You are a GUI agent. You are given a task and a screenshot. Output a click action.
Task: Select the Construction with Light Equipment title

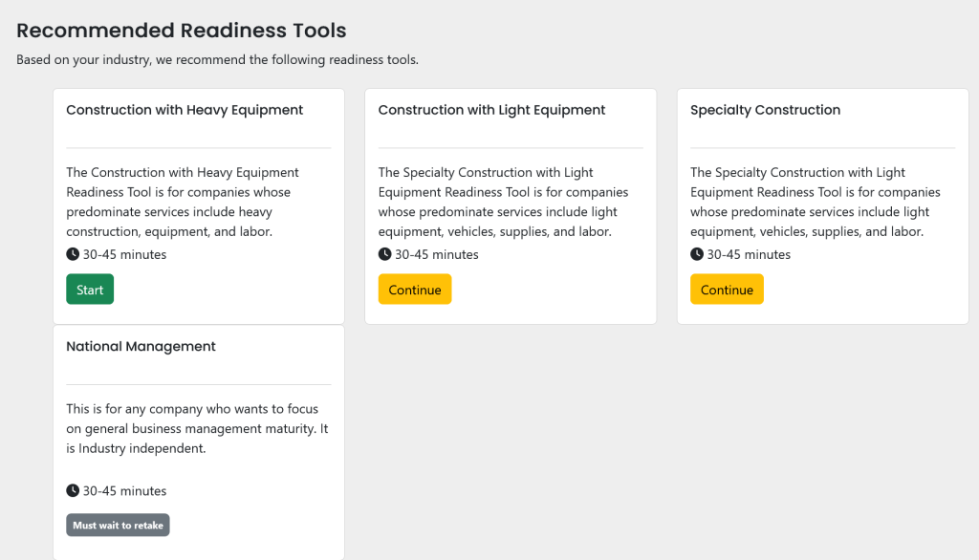point(491,110)
